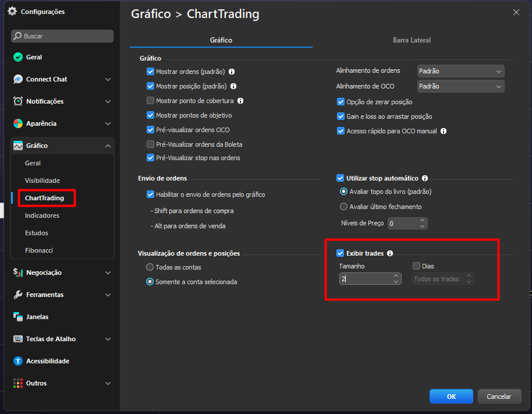Switch to the Barra Lateral tab

point(412,40)
